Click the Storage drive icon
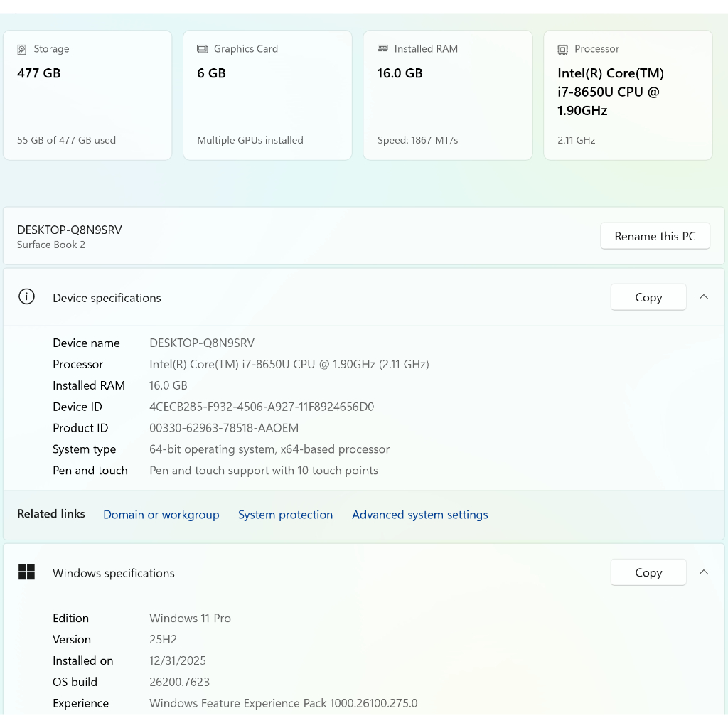This screenshot has width=728, height=728. (x=22, y=50)
